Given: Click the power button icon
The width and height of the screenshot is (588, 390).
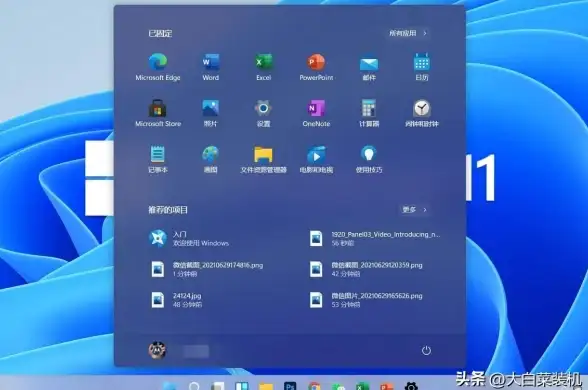Looking at the screenshot, I should tap(426, 351).
